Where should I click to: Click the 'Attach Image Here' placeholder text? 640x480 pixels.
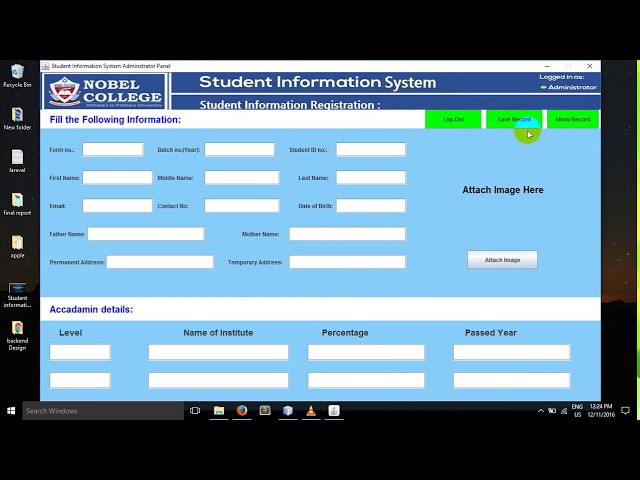point(503,190)
